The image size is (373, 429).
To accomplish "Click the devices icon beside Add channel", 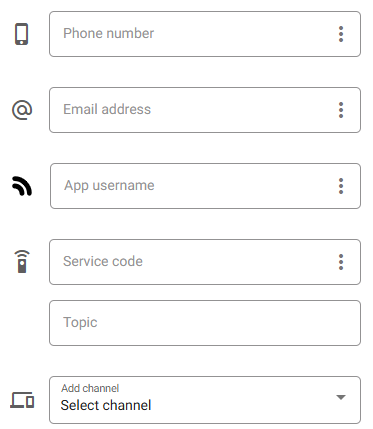I will tap(22, 400).
